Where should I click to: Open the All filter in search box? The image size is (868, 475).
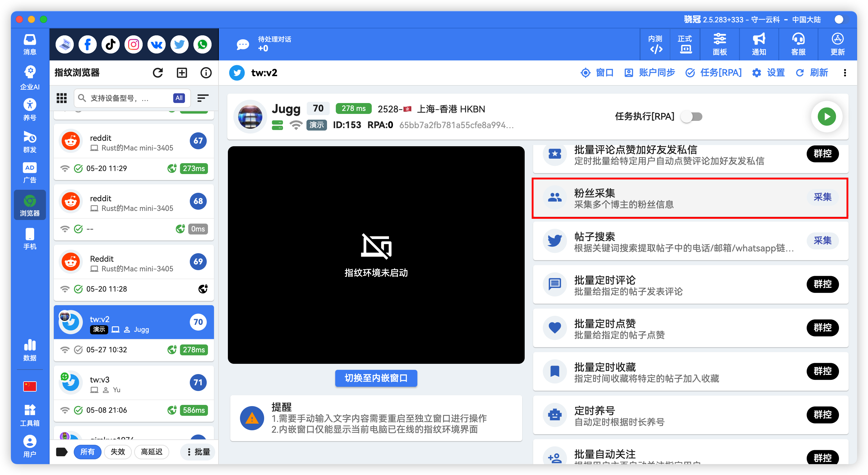coord(179,98)
